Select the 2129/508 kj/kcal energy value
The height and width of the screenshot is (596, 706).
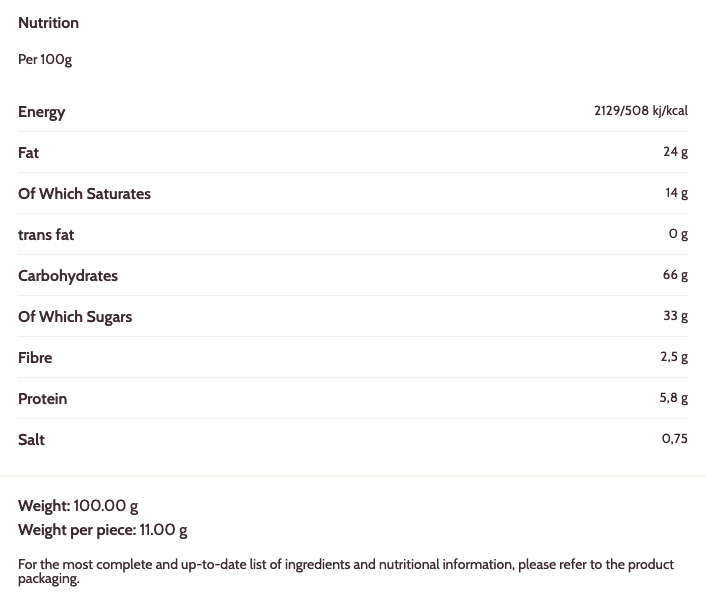pyautogui.click(x=640, y=111)
